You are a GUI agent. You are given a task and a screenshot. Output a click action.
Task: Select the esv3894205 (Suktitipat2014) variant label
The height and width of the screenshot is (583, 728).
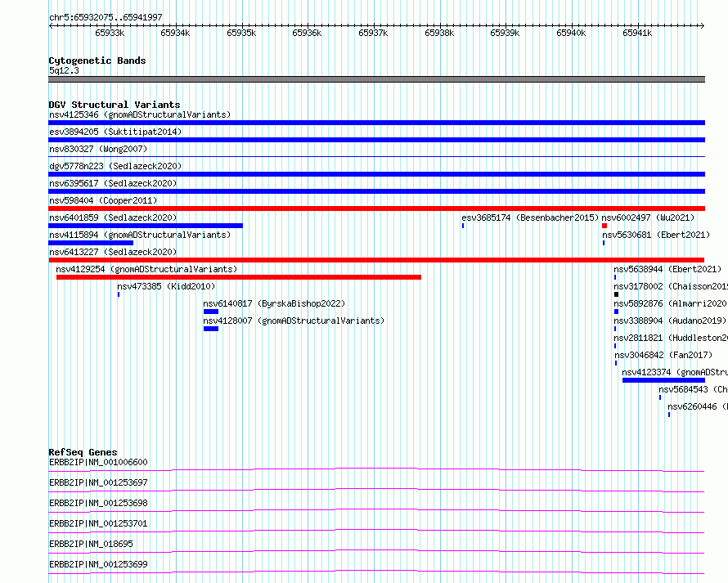pyautogui.click(x=115, y=132)
